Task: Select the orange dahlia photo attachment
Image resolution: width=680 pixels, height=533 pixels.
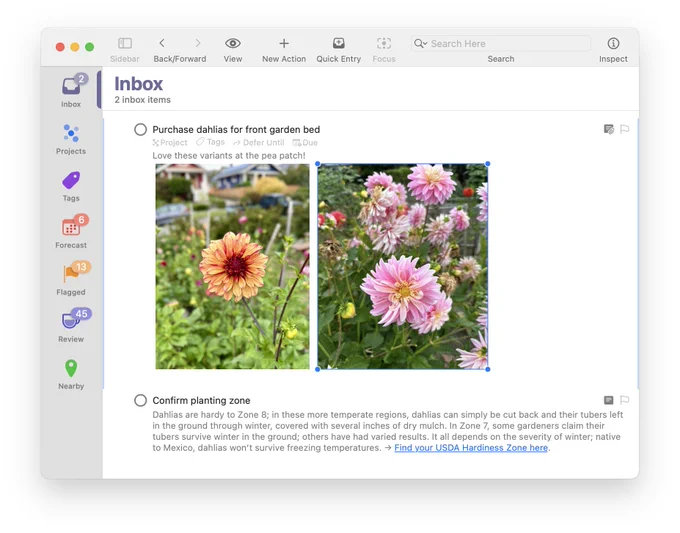Action: click(x=232, y=266)
